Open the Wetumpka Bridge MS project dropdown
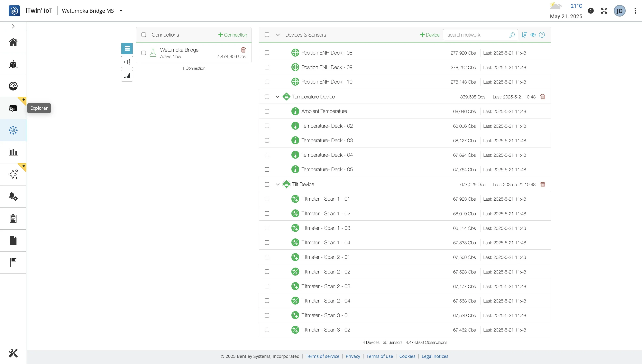The width and height of the screenshot is (642, 364). tap(121, 11)
